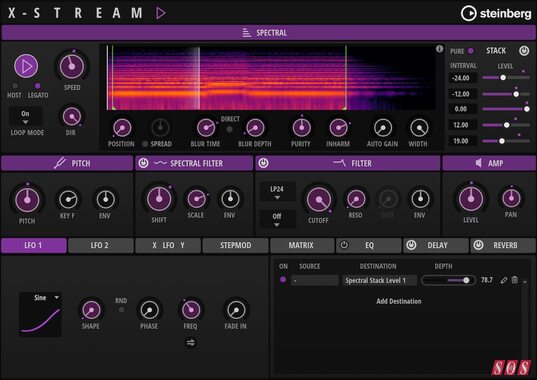Click the LFO frequency sync arrows icon
This screenshot has width=537, height=380.
pyautogui.click(x=190, y=342)
